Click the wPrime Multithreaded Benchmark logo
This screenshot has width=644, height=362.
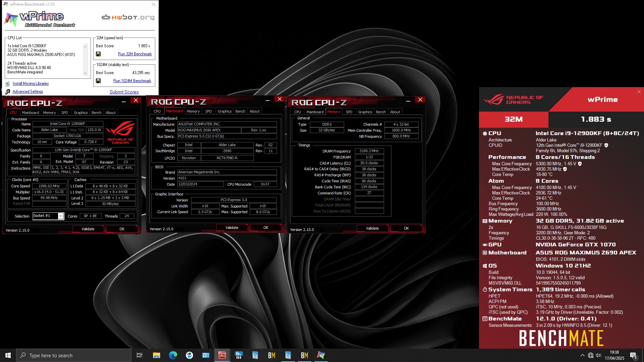[40, 19]
